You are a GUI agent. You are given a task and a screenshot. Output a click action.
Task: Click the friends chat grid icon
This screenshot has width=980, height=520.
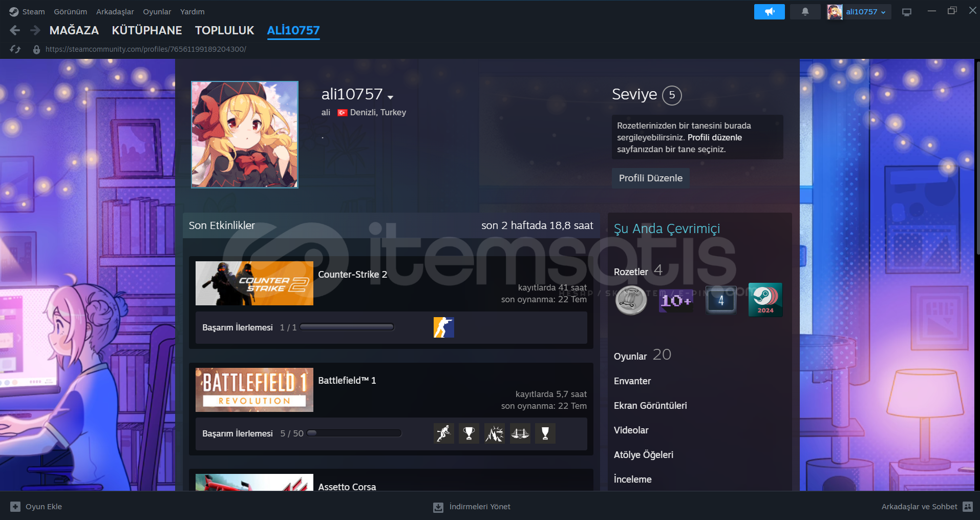(968, 507)
